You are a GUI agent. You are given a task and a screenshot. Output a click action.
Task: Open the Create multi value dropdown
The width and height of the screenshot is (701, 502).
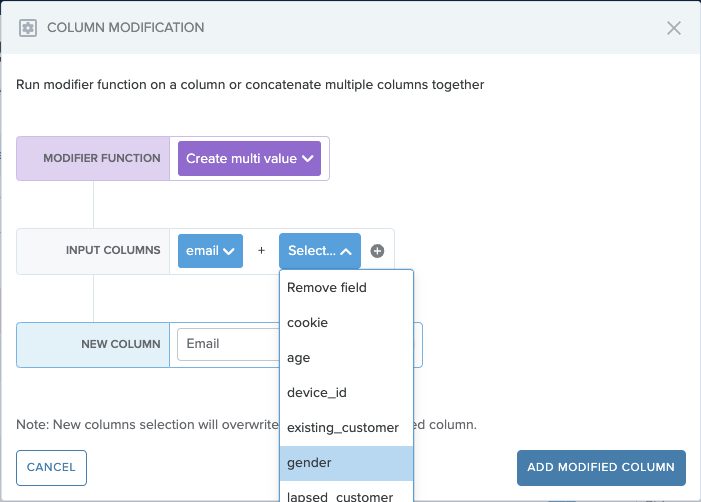tap(249, 159)
